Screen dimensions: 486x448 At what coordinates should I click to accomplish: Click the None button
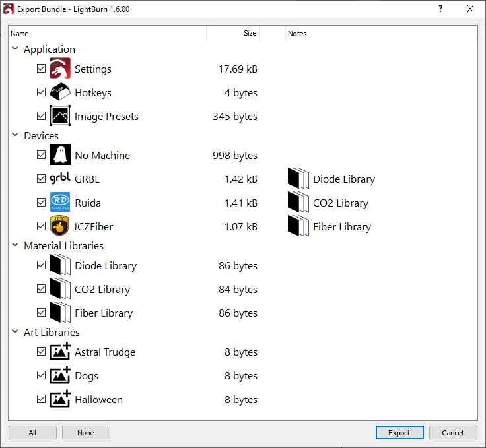pyautogui.click(x=86, y=433)
